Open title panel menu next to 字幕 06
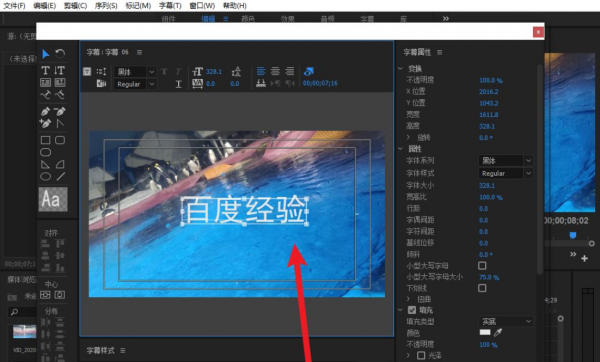600x362 pixels. tap(139, 52)
